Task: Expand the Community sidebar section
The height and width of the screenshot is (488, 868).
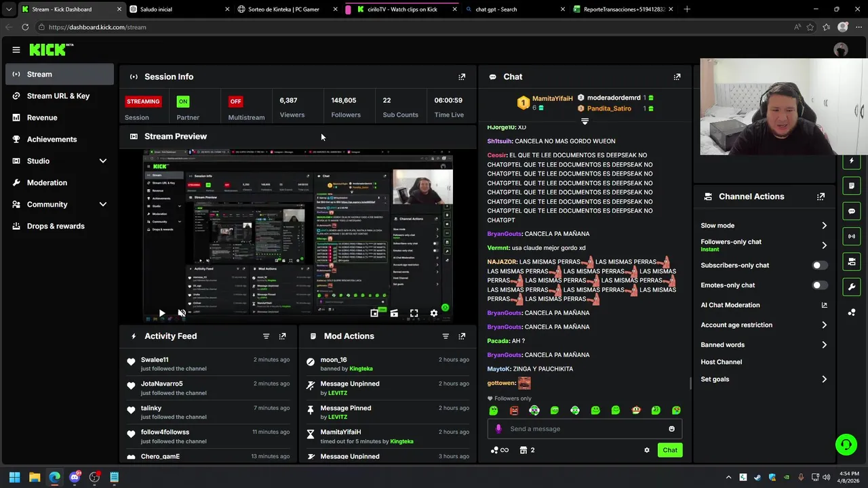Action: [x=103, y=204]
